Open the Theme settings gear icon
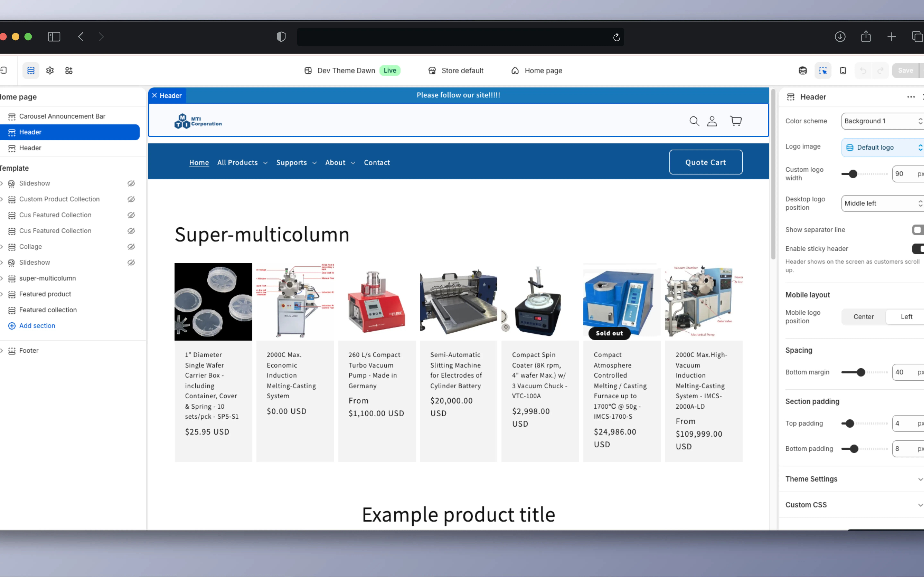Image resolution: width=924 pixels, height=577 pixels. (50, 71)
